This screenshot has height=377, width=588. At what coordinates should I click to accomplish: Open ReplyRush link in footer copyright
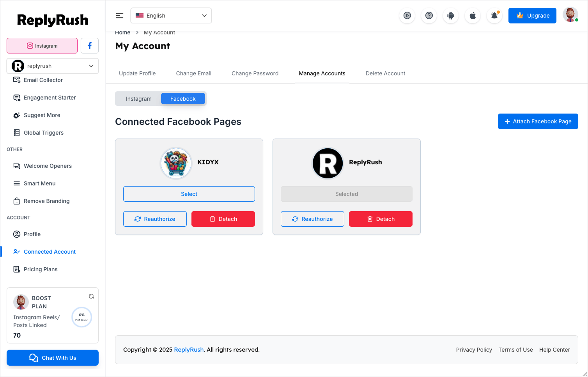(189, 350)
